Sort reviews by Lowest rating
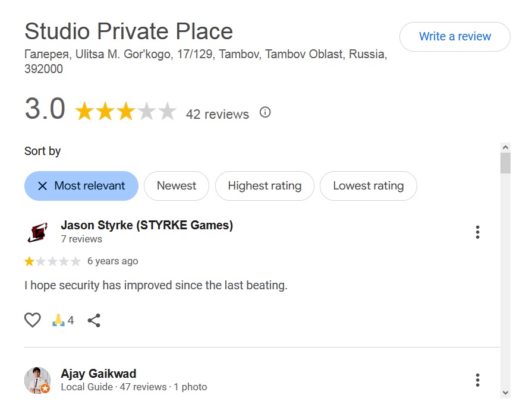This screenshot has width=526, height=420. [x=368, y=186]
